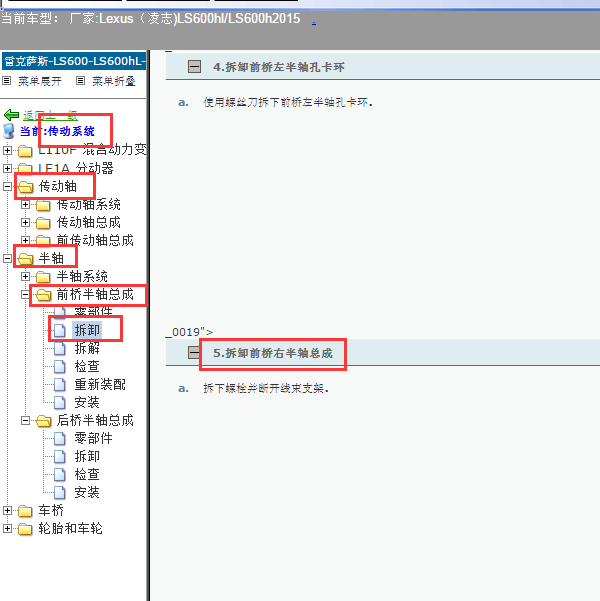
Task: Select 安装 under 前桥半轴总成
Action: coord(87,402)
